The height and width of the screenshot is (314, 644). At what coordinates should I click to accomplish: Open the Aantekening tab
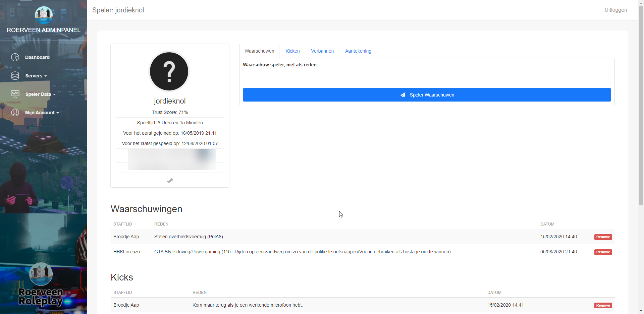pyautogui.click(x=358, y=51)
